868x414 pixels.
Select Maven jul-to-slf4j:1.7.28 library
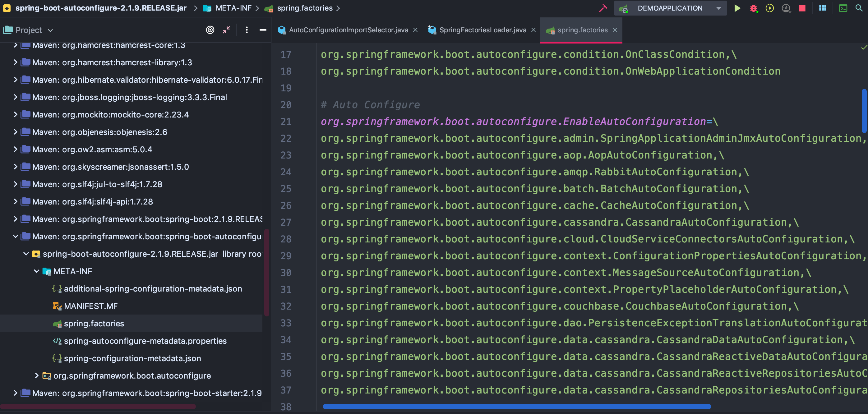(97, 184)
